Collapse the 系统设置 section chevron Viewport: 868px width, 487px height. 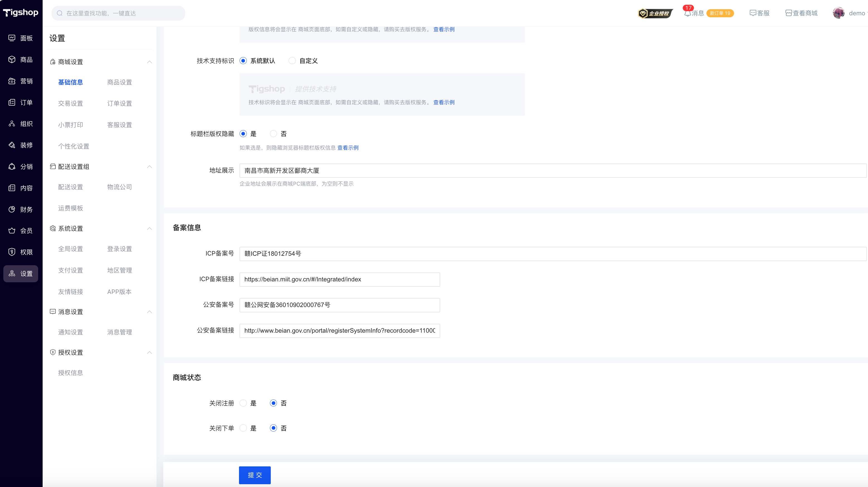[x=149, y=228]
